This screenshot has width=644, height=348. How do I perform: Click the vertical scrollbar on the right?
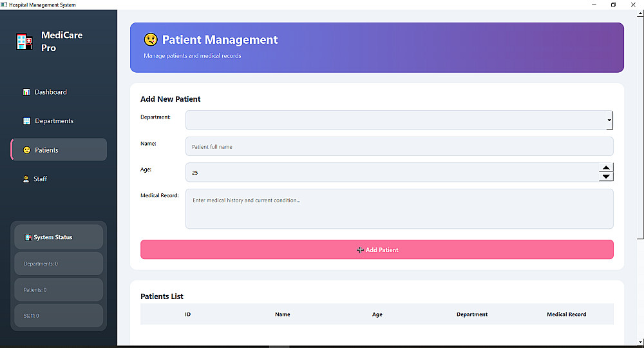tap(639, 129)
